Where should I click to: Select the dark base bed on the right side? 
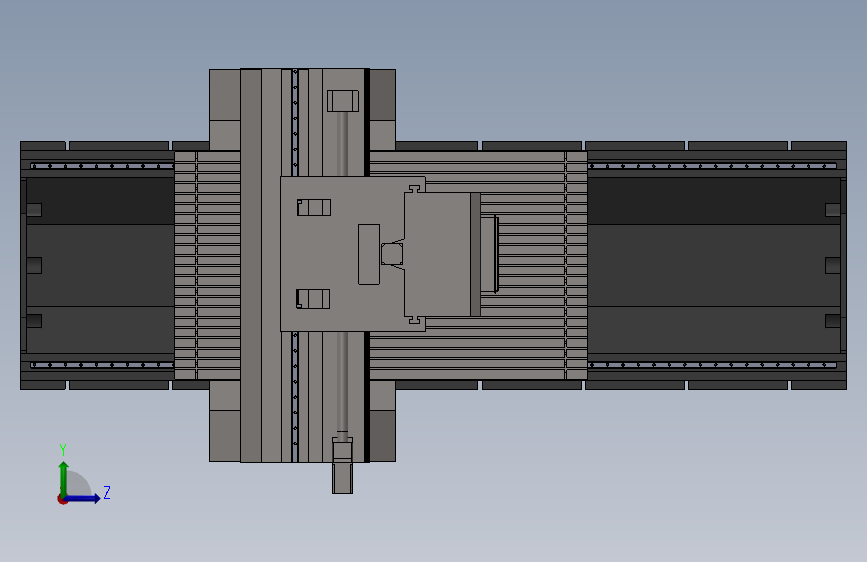coord(716,266)
